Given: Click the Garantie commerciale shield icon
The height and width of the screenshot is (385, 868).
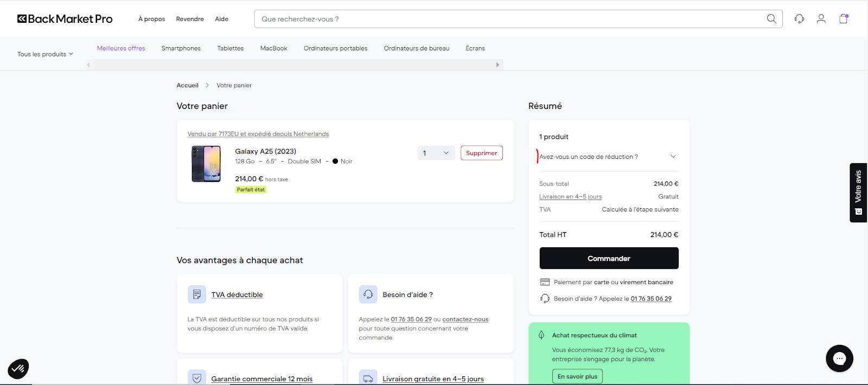Looking at the screenshot, I should [197, 378].
